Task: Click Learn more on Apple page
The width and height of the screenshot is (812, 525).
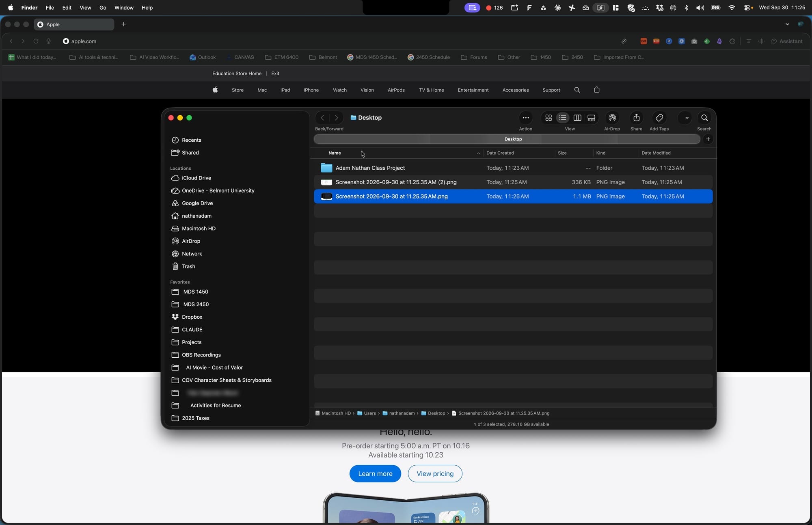Action: (375, 474)
